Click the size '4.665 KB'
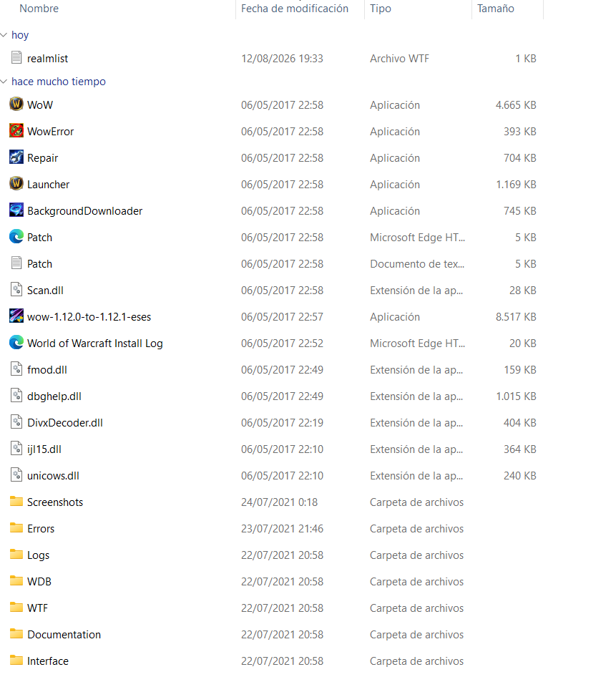 click(x=516, y=104)
